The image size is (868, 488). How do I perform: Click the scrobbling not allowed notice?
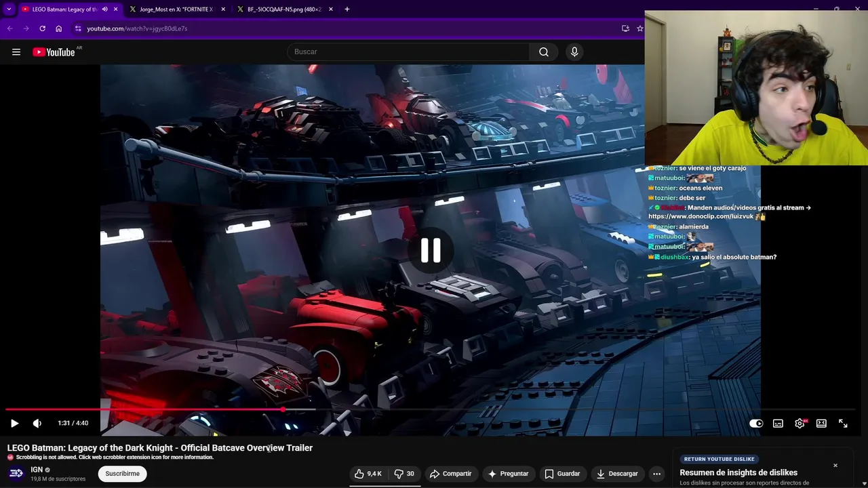111,457
